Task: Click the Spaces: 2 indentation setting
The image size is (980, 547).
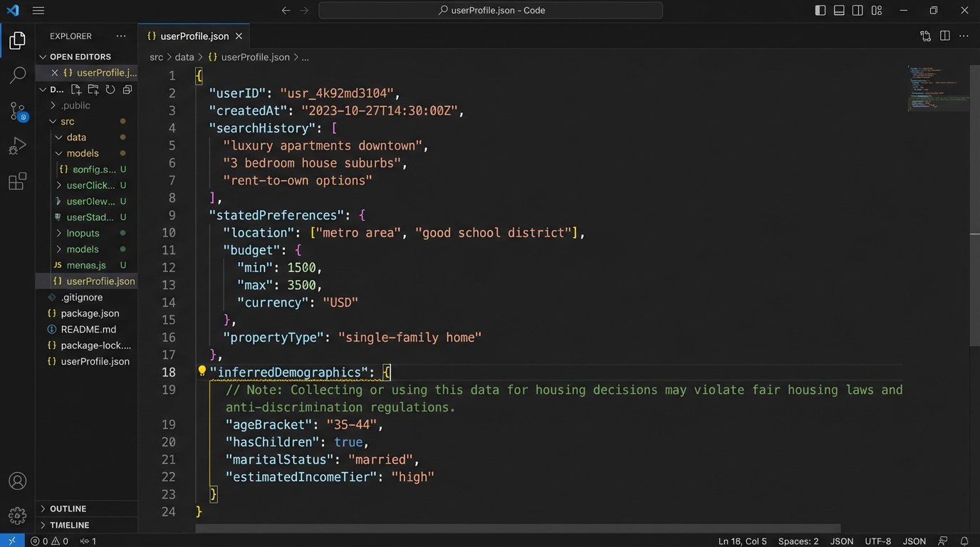Action: tap(798, 541)
